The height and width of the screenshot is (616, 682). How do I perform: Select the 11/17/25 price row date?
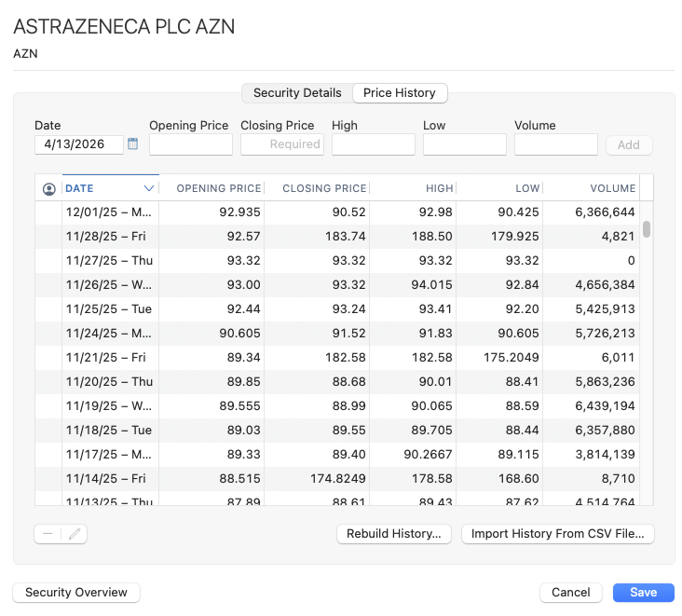point(109,454)
